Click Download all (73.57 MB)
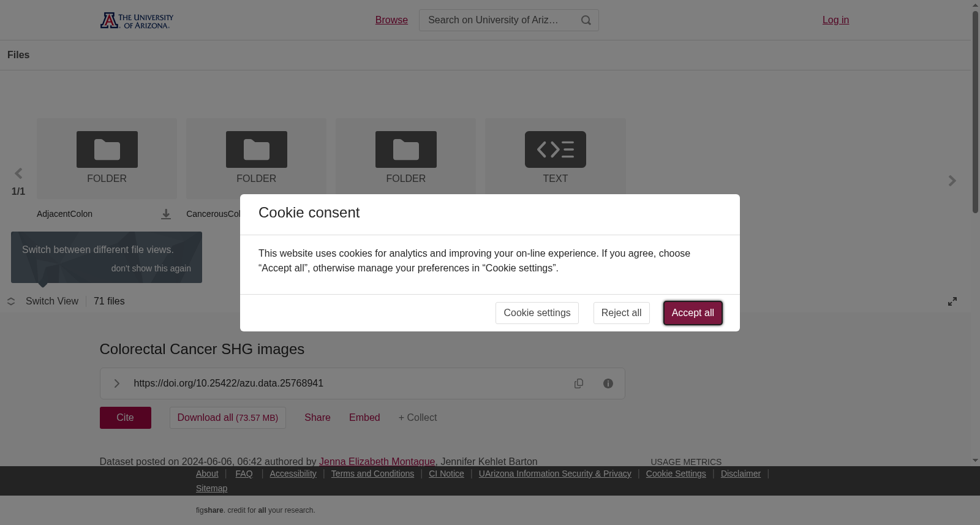Image resolution: width=980 pixels, height=525 pixels. coord(228,418)
